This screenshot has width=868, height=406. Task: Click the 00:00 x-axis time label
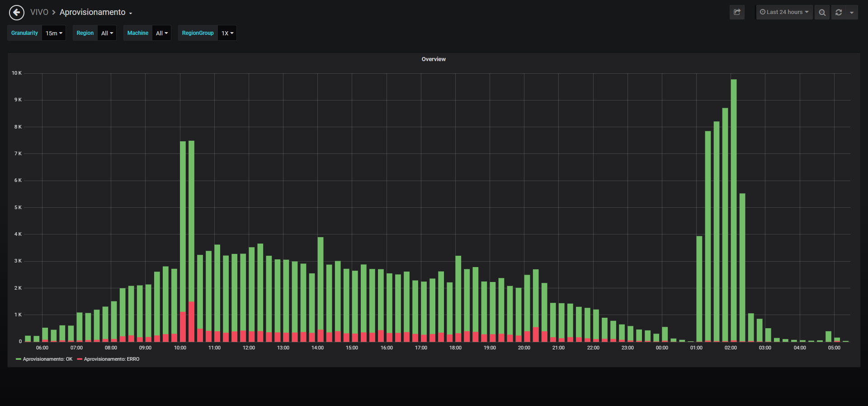662,348
